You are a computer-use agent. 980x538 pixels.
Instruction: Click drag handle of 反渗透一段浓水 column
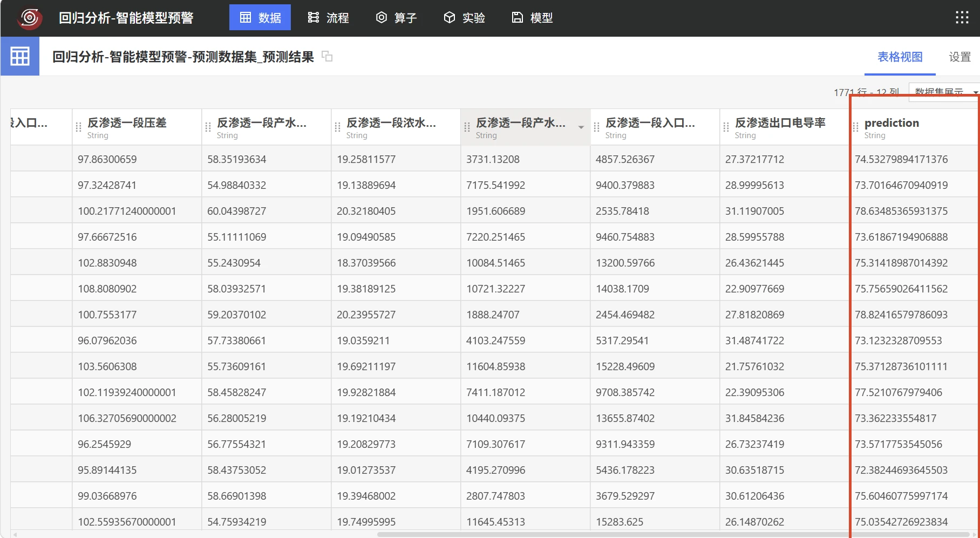pyautogui.click(x=338, y=127)
